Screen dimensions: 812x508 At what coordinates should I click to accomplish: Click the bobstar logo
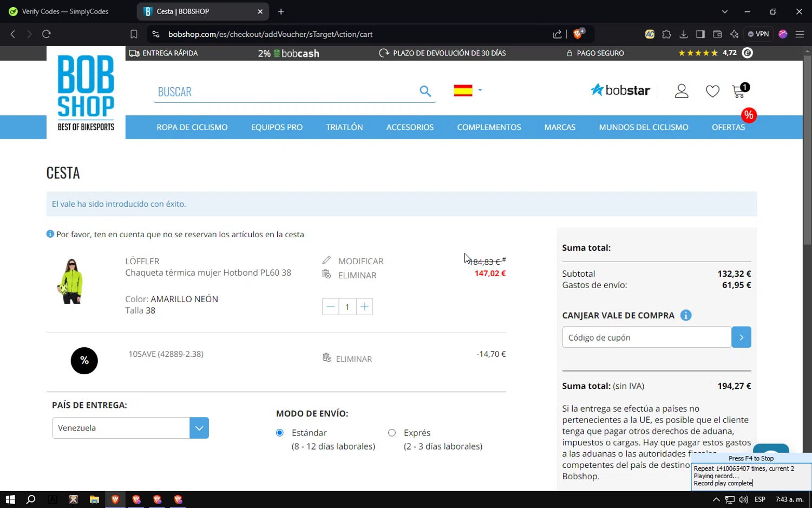tap(620, 90)
